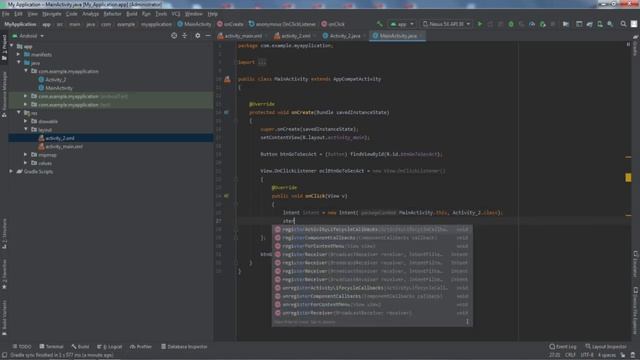Expand the drawable folder
The width and height of the screenshot is (640, 360).
pos(26,121)
